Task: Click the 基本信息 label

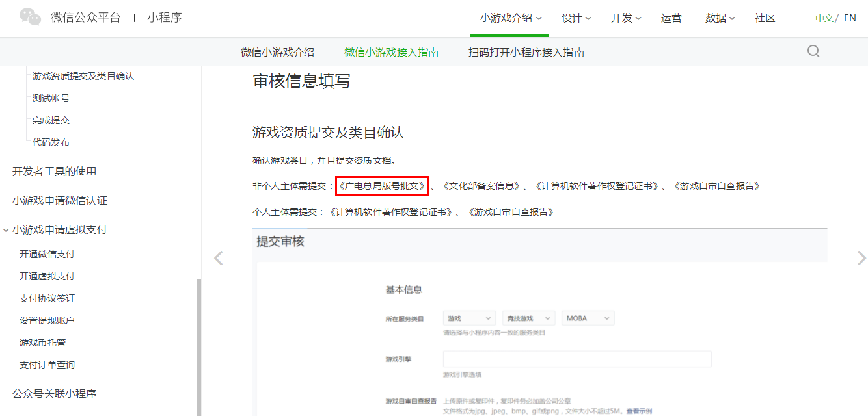Action: tap(404, 290)
